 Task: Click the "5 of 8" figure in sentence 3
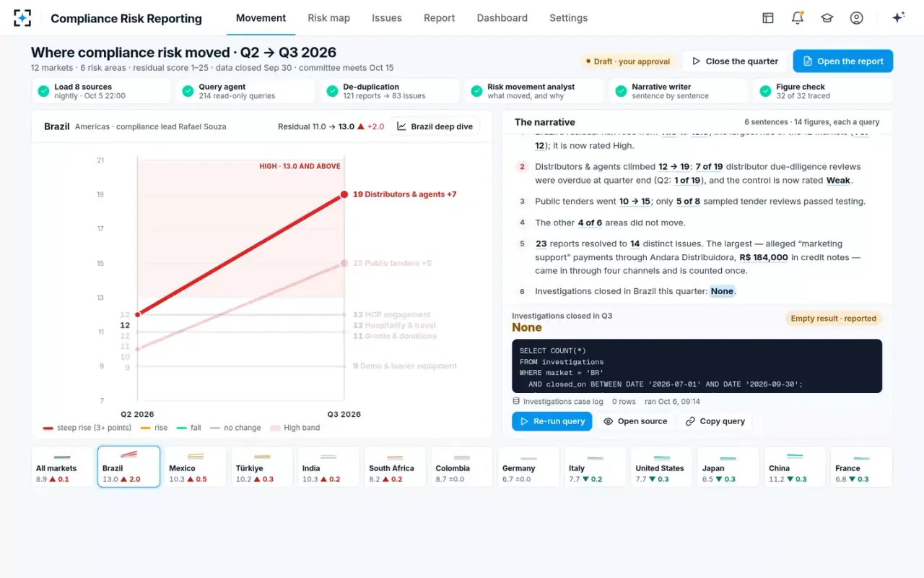(x=689, y=202)
